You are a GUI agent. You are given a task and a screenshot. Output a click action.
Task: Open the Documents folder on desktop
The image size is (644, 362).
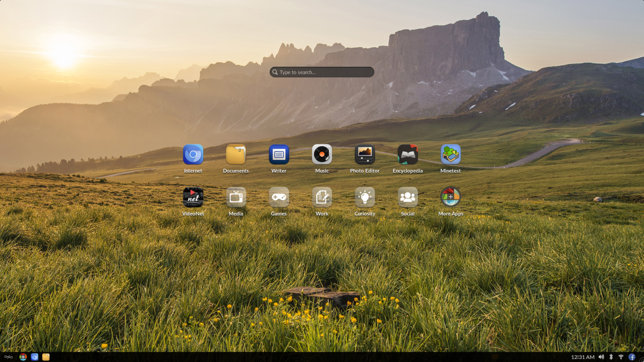point(236,155)
